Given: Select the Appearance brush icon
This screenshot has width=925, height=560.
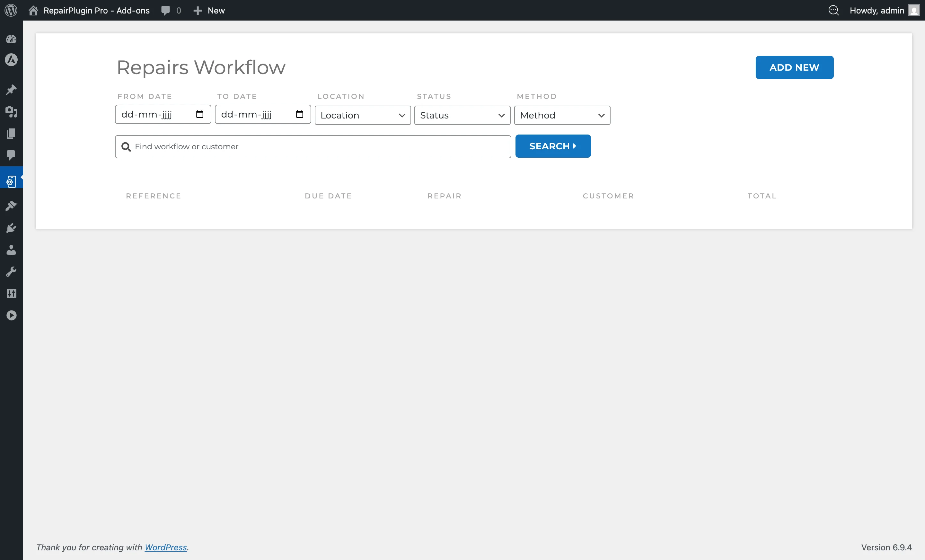Looking at the screenshot, I should (11, 205).
